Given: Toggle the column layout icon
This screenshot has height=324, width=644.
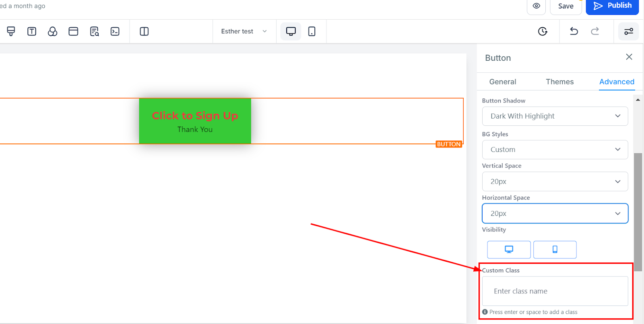Looking at the screenshot, I should 144,31.
